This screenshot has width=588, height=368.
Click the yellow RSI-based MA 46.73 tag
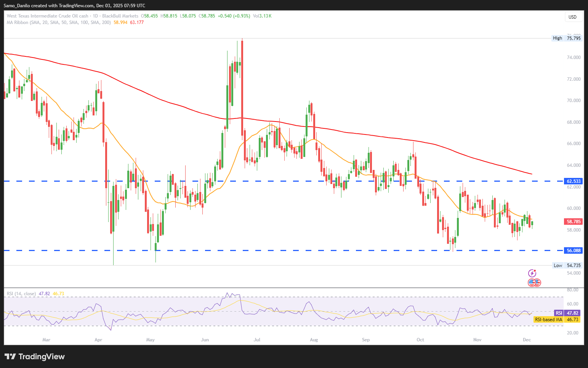click(557, 320)
